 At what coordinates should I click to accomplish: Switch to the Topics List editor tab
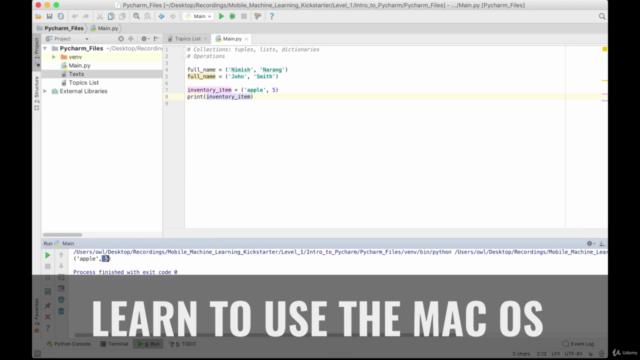[187, 39]
